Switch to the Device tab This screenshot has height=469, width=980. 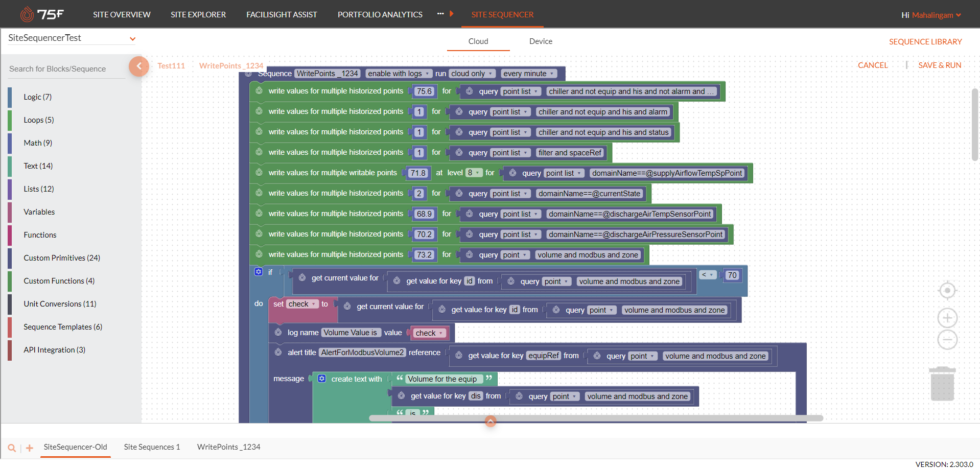point(541,41)
